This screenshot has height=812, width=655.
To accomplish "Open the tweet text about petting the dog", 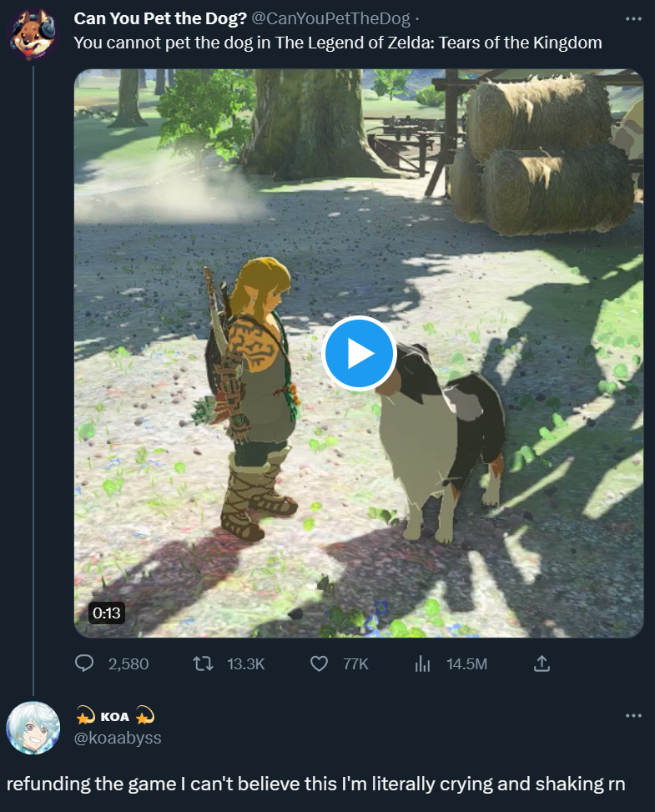I will click(338, 42).
